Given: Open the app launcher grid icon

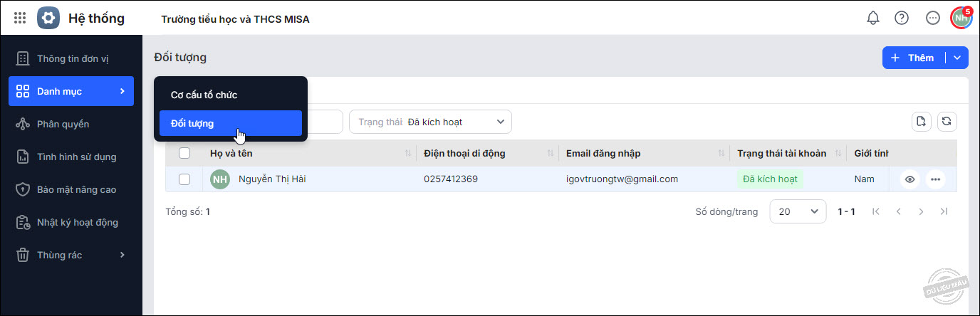Looking at the screenshot, I should point(20,19).
